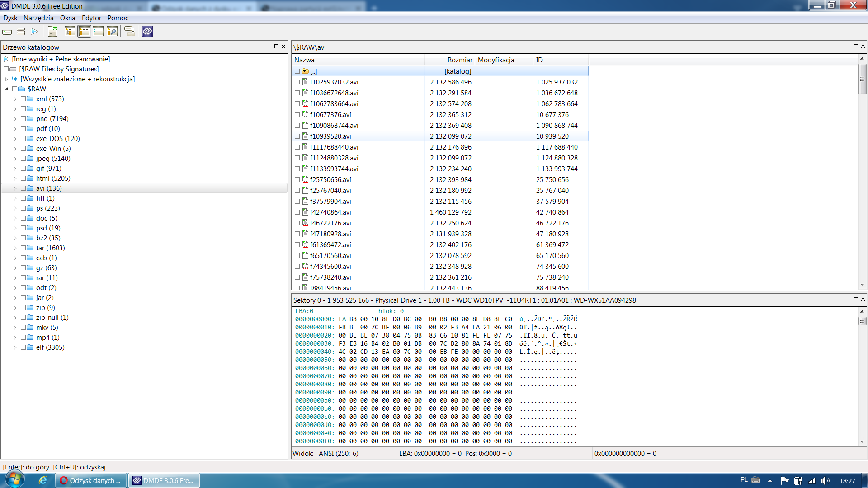Click the copy sectors toolbar icon

[130, 31]
